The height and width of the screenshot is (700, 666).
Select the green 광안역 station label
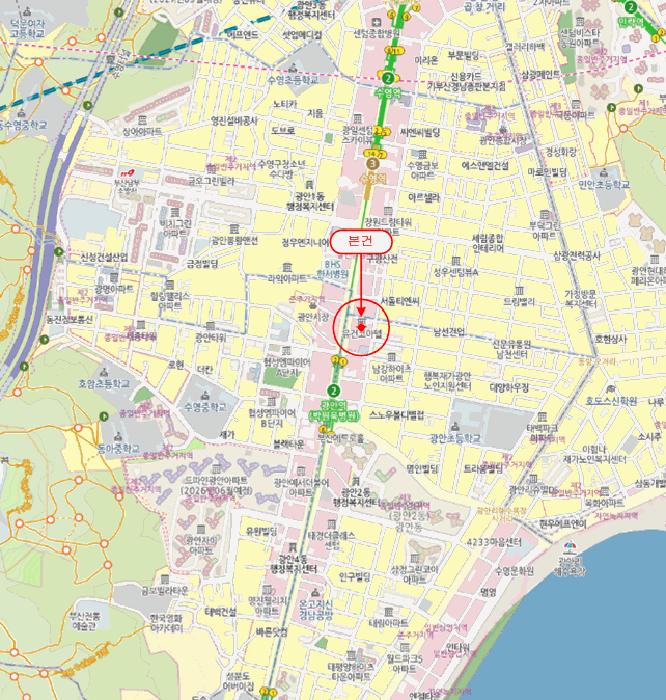(x=333, y=411)
